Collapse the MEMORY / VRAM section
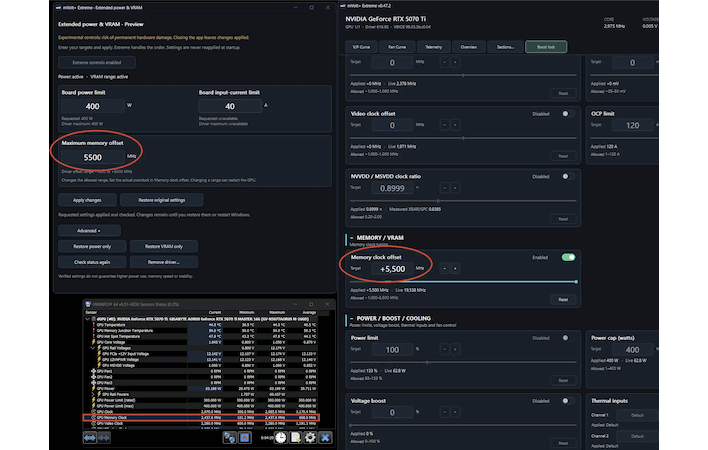This screenshot has width=708, height=450. click(352, 238)
